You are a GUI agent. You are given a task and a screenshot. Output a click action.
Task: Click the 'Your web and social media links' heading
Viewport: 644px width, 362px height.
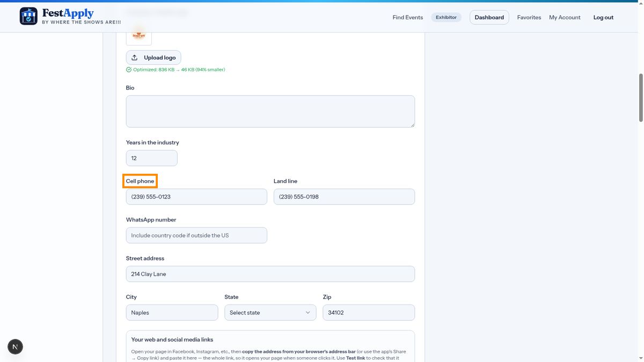pyautogui.click(x=172, y=339)
